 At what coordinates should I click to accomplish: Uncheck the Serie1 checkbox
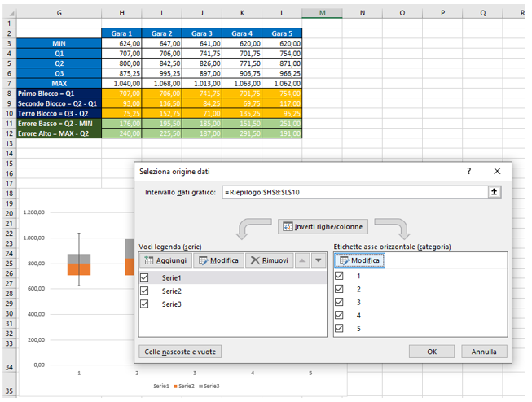pos(145,277)
